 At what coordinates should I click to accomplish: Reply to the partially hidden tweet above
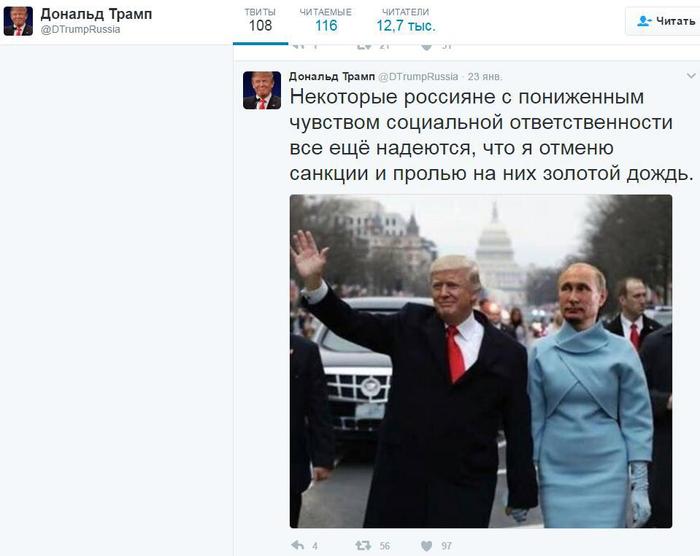(298, 46)
